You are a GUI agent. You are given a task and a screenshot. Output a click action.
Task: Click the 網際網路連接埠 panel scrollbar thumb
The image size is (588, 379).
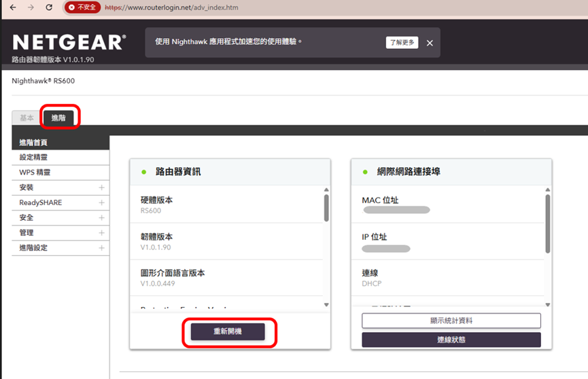[547, 224]
